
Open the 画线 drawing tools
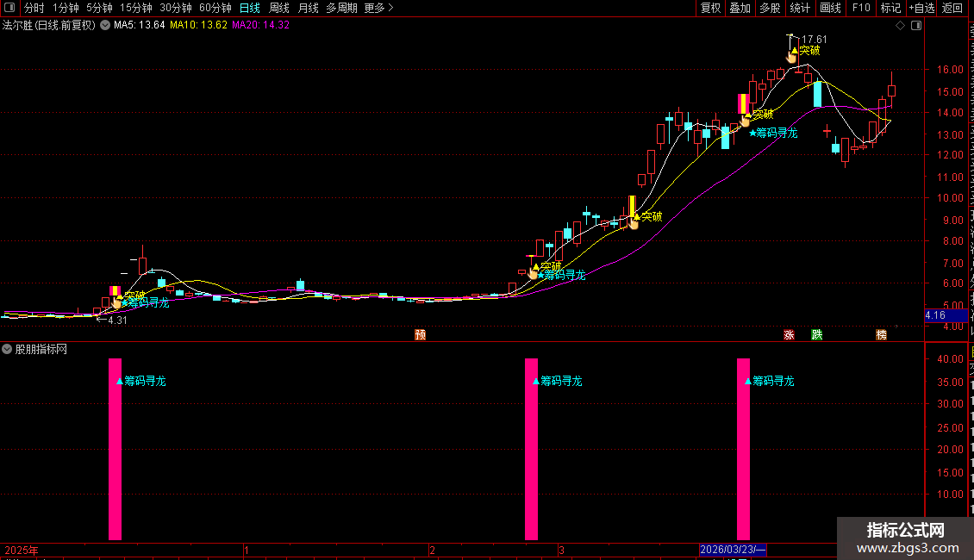point(831,8)
